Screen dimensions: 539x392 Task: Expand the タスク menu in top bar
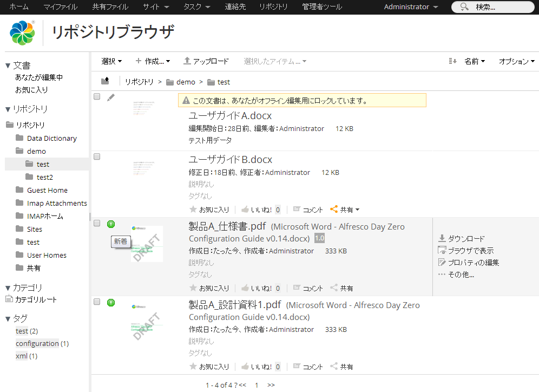click(x=196, y=7)
